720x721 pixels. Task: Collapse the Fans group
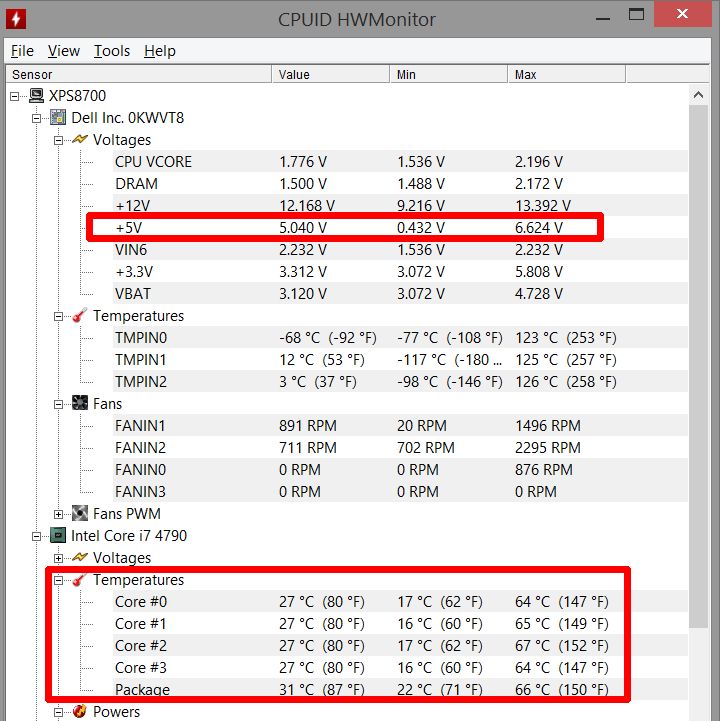coord(58,405)
